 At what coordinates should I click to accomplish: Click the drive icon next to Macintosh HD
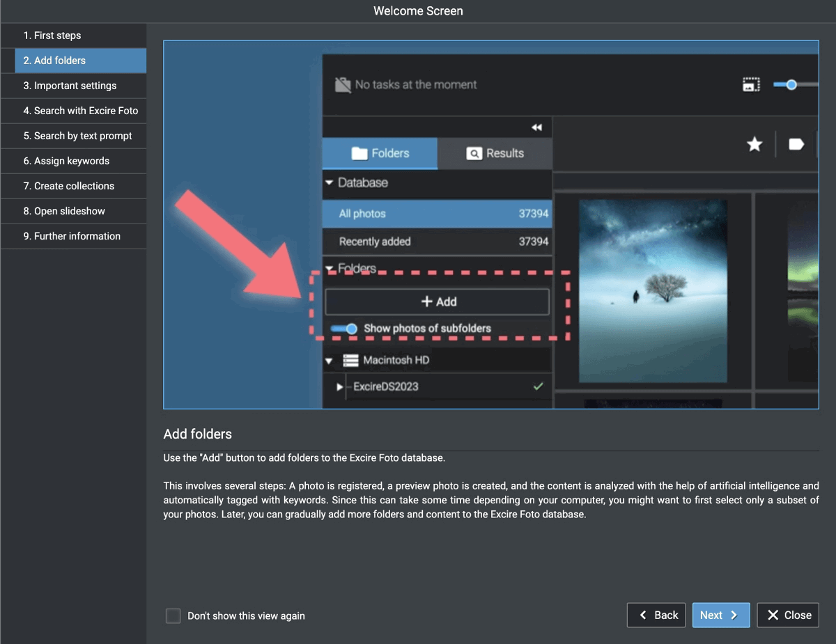[x=350, y=360]
